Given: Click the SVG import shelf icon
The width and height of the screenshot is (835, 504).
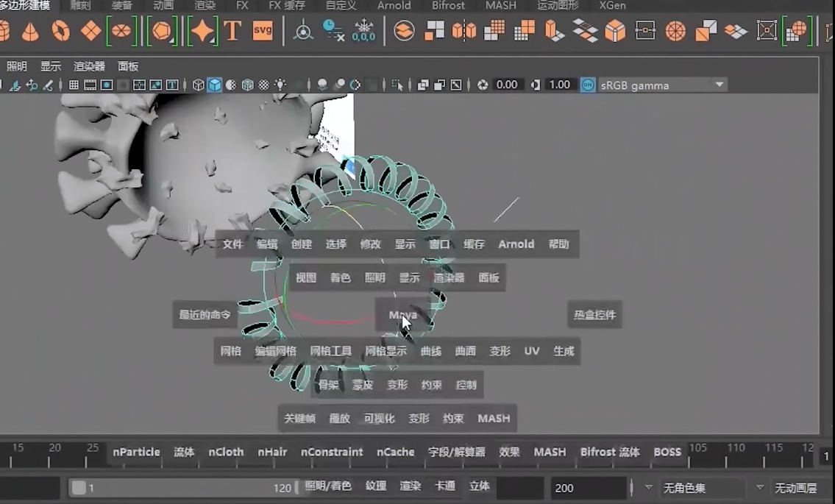Looking at the screenshot, I should coord(263,31).
